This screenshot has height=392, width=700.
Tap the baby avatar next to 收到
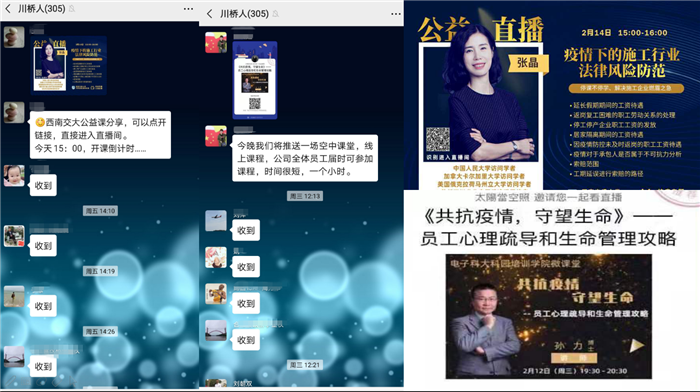pyautogui.click(x=14, y=175)
